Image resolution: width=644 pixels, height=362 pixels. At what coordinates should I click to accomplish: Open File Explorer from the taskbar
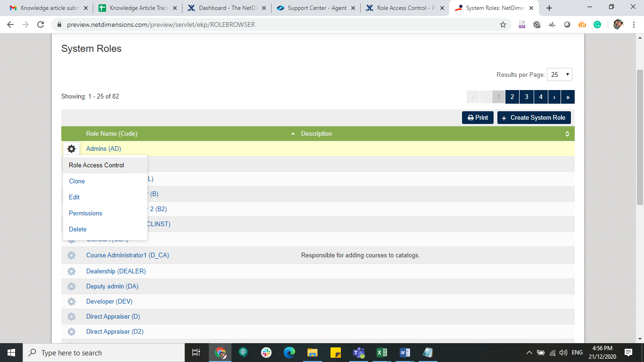tap(313, 353)
